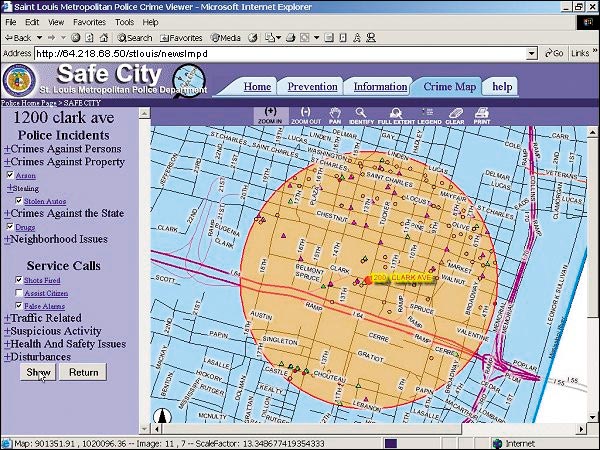Image resolution: width=600 pixels, height=450 pixels.
Task: Expand Health And Safety Issues category
Action: coord(7,344)
